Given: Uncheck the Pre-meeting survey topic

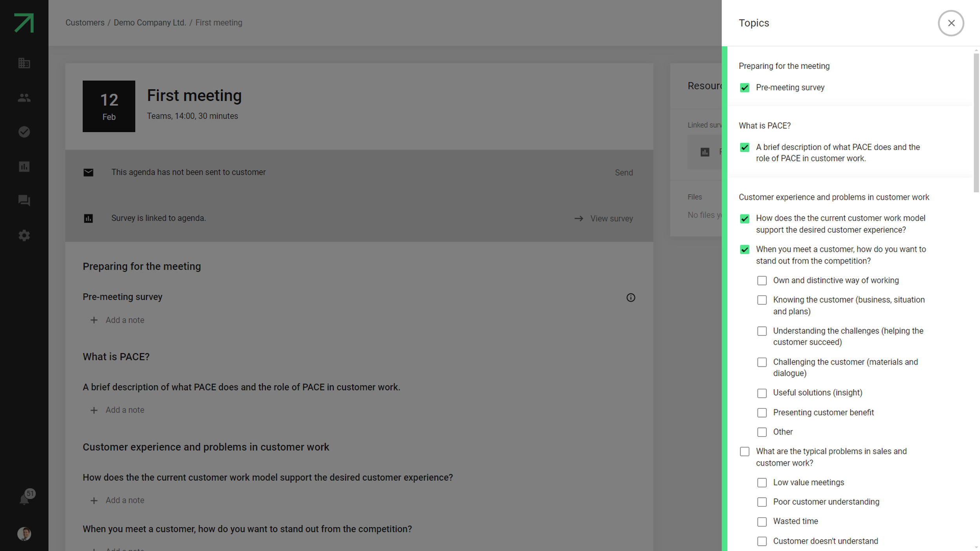Looking at the screenshot, I should pos(744,88).
